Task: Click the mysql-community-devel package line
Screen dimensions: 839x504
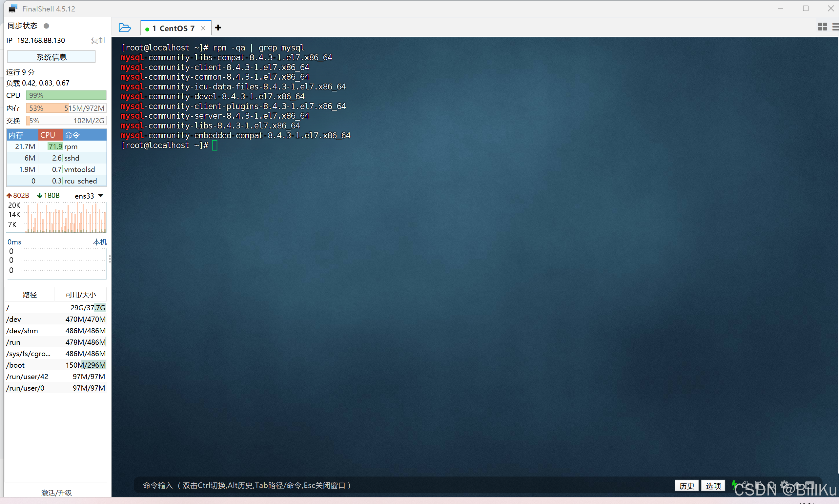Action: [x=213, y=96]
